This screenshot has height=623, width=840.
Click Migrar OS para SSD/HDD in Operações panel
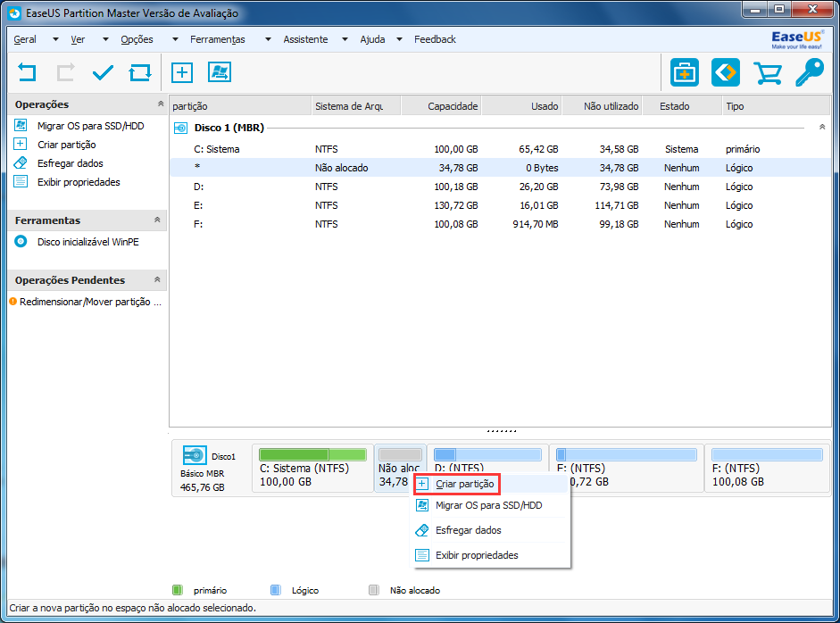(x=90, y=126)
